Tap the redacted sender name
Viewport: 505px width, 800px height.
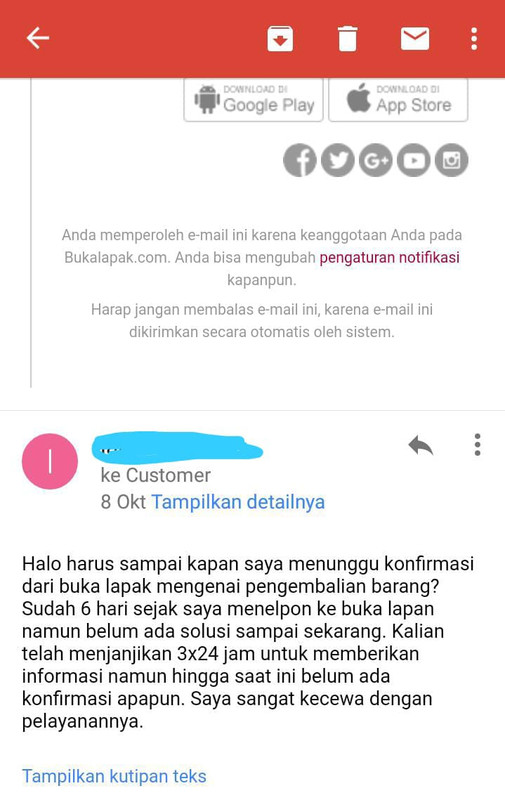tap(176, 446)
